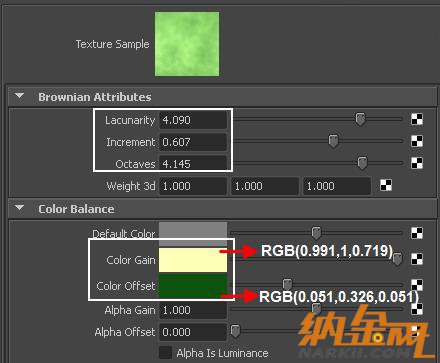This screenshot has height=363, width=440.
Task: Open the Color Offset dark green swatch
Action: (193, 286)
